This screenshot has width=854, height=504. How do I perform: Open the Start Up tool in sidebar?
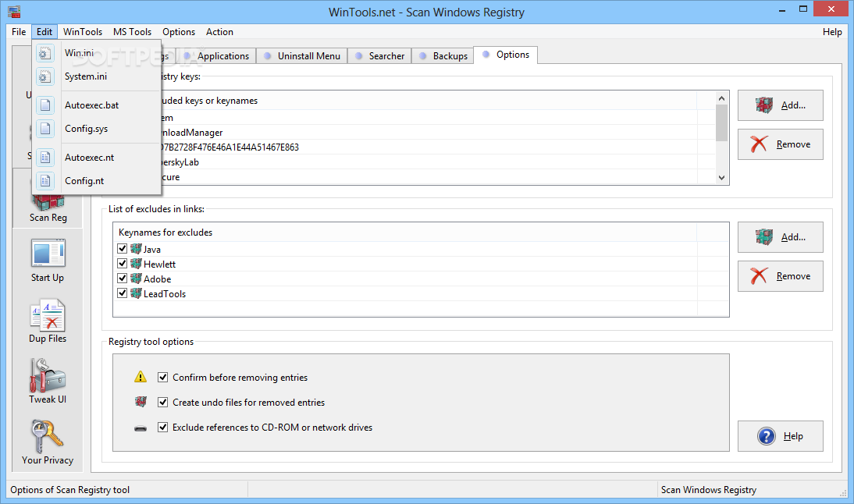(48, 261)
